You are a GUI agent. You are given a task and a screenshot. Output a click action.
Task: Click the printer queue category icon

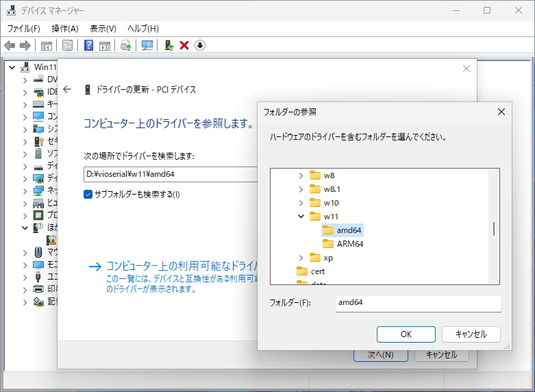click(38, 289)
